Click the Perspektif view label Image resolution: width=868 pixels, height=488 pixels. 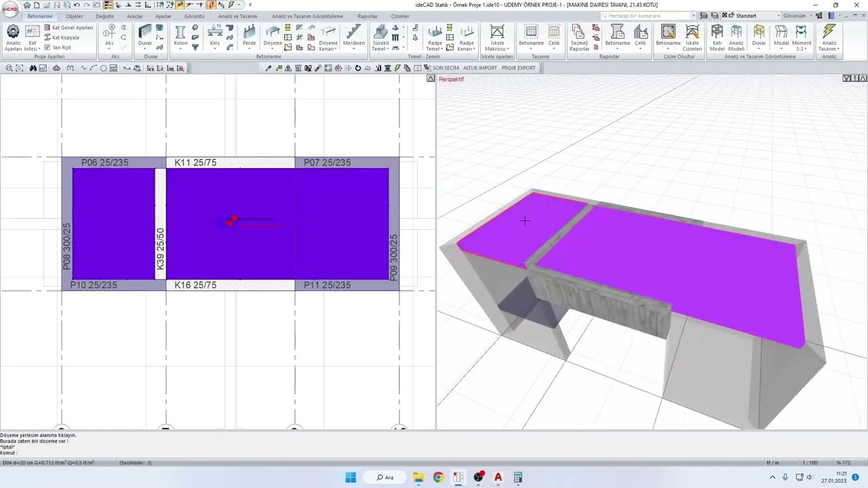click(x=452, y=79)
